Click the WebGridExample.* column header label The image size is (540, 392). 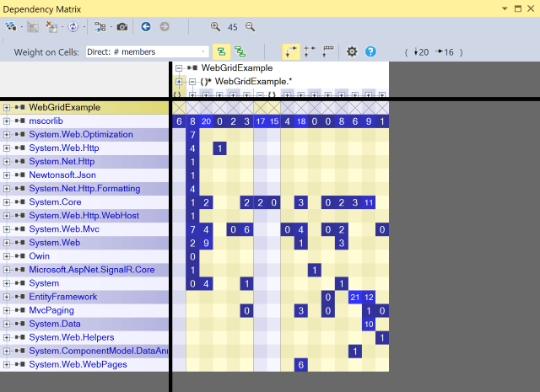(x=253, y=82)
